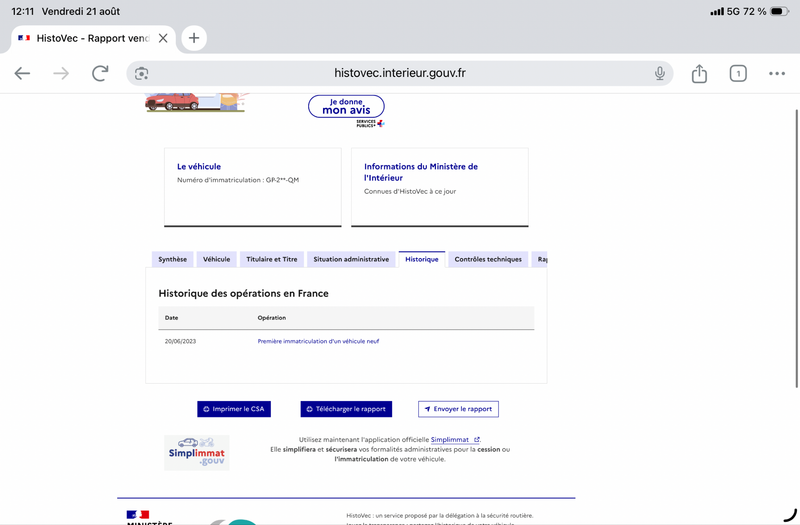Open a new tab with the plus button
Image resolution: width=800 pixels, height=525 pixels.
click(194, 38)
